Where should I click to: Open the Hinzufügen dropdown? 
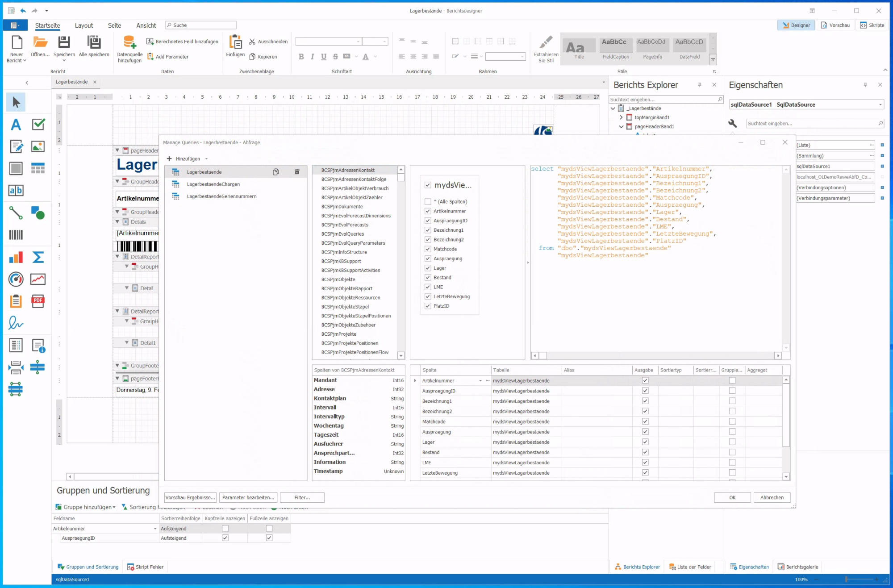(206, 159)
